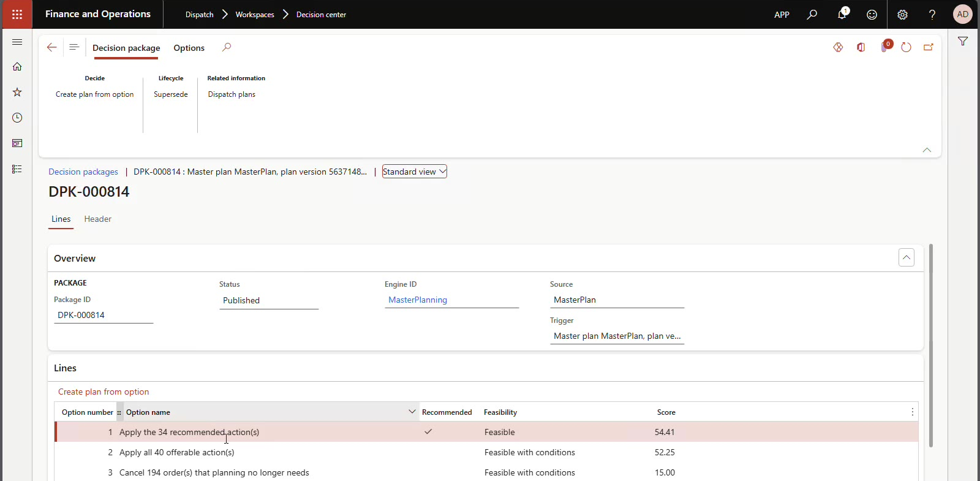Click Create plan from option above grid
This screenshot has height=481, width=980.
point(104,392)
